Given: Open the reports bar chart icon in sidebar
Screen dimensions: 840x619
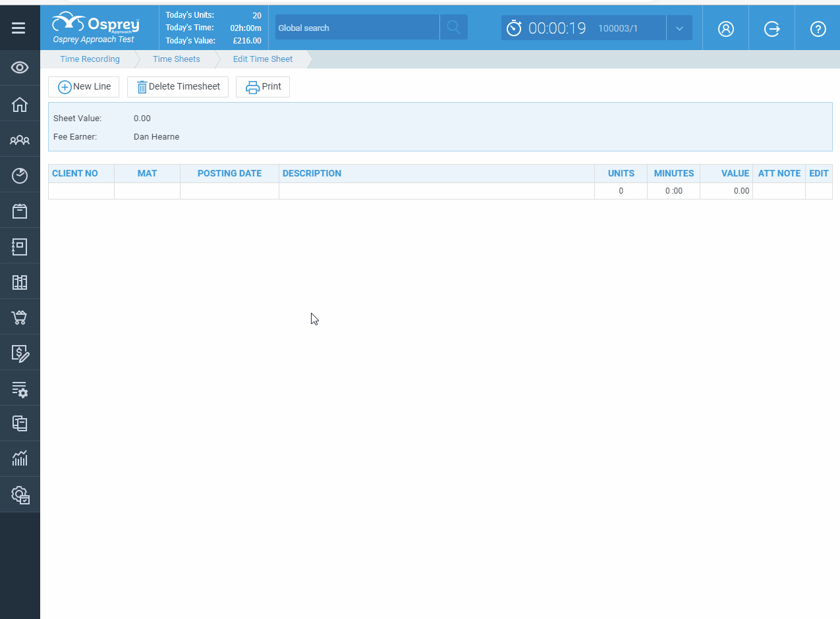Looking at the screenshot, I should coord(20,458).
